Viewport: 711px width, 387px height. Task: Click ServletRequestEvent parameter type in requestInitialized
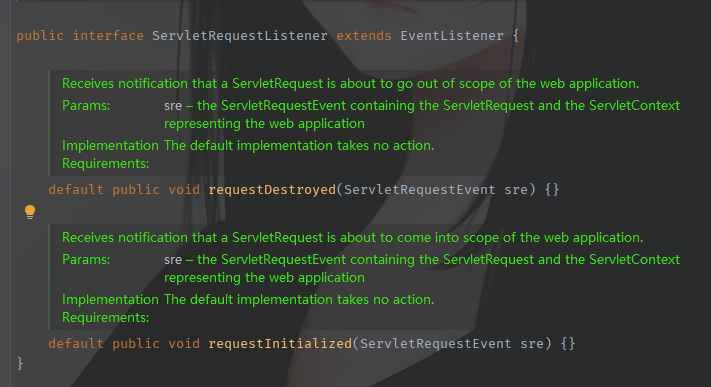(435, 343)
